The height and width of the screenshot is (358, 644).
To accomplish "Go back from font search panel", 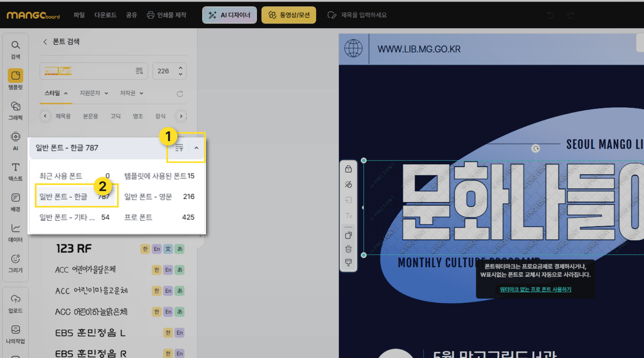I will point(45,42).
